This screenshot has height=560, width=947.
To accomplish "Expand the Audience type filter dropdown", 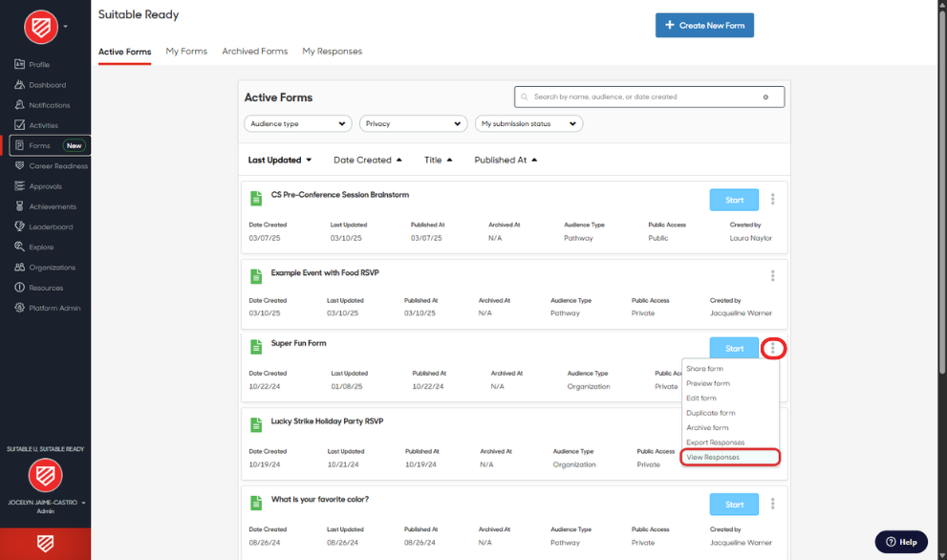I will 297,124.
